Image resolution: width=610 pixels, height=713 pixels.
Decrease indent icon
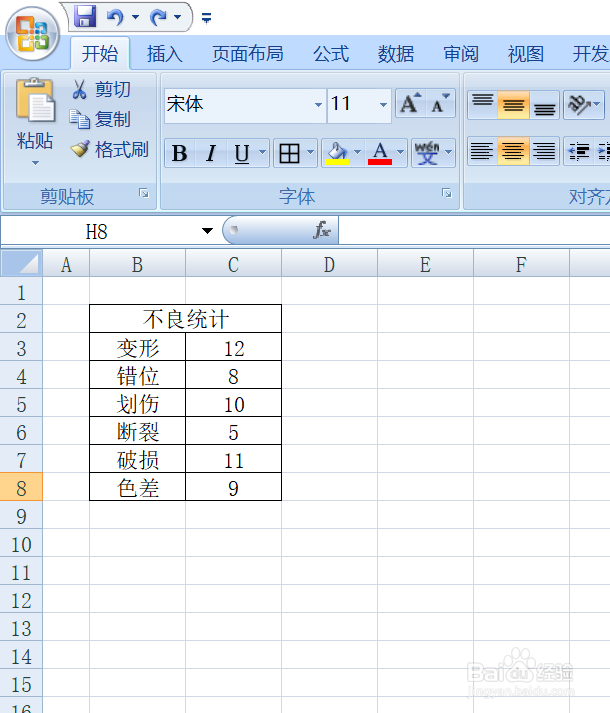point(579,151)
